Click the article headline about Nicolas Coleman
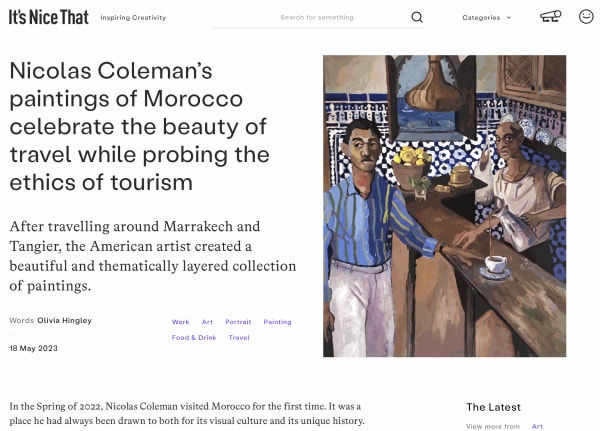 (x=138, y=126)
